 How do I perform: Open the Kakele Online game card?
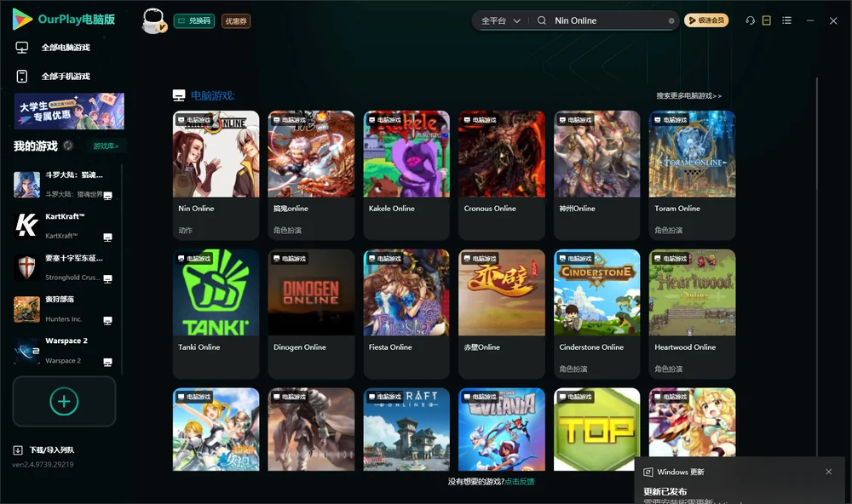pyautogui.click(x=406, y=175)
